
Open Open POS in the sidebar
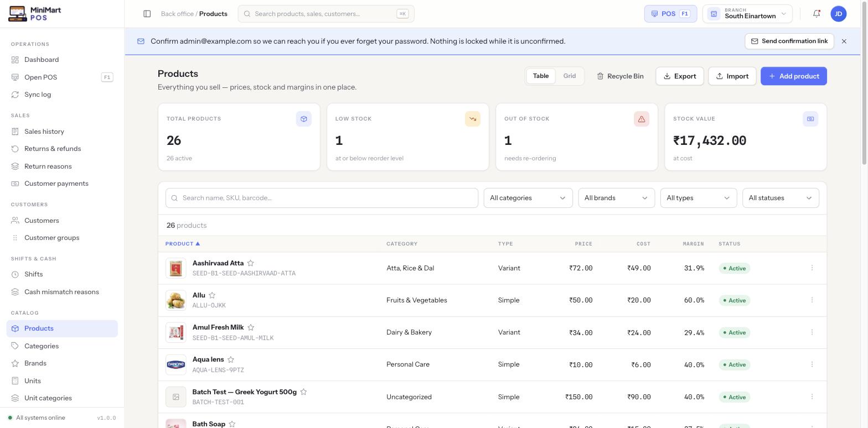tap(62, 77)
